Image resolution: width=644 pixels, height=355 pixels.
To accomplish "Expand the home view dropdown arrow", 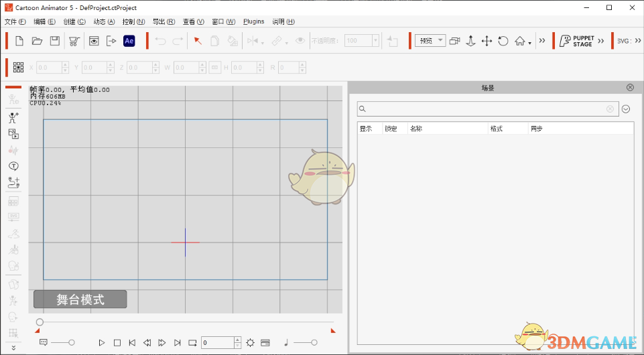I will (530, 43).
